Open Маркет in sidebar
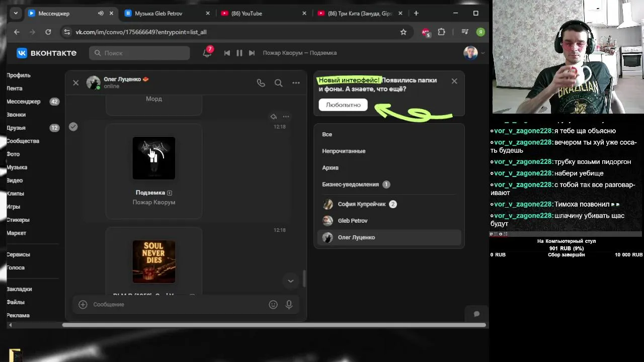This screenshot has width=644, height=362. pos(16,233)
